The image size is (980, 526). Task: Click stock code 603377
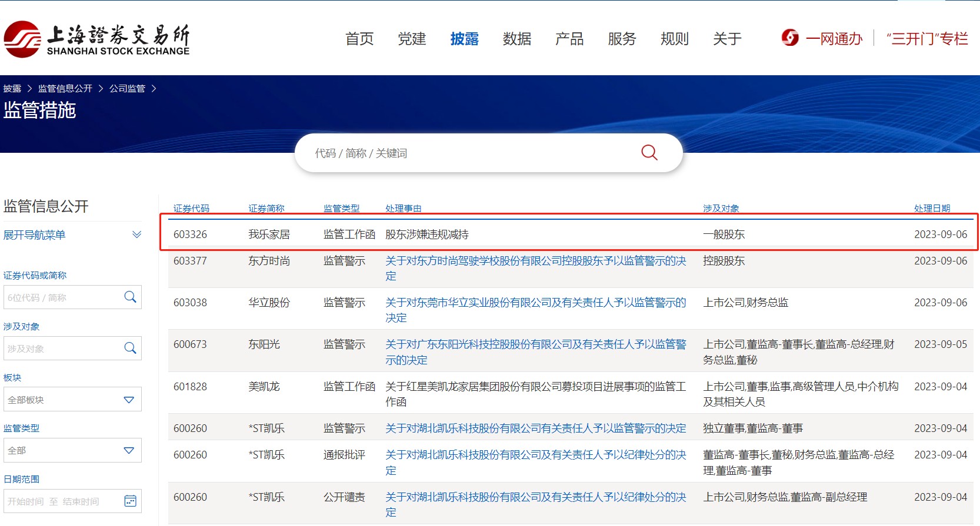point(190,261)
